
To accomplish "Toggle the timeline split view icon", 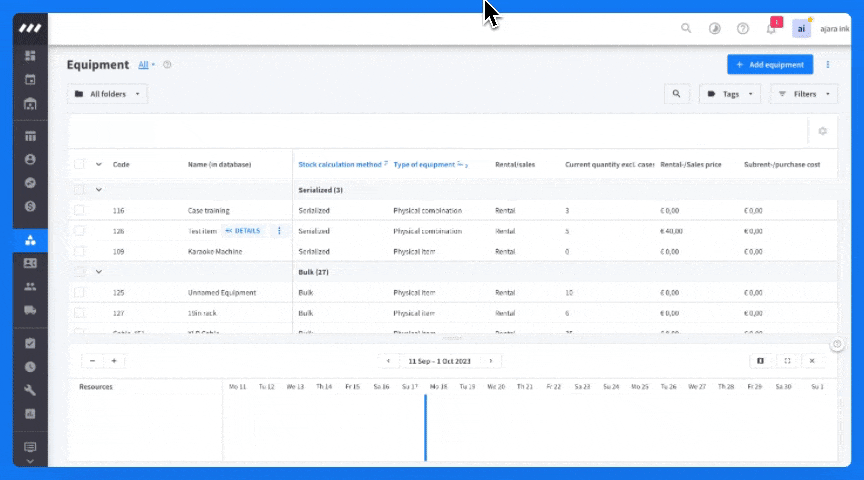I will [x=760, y=361].
